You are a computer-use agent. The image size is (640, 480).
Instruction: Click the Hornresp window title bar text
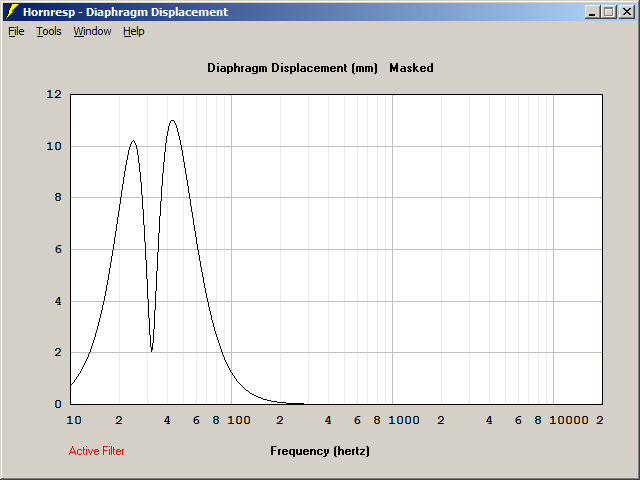(x=125, y=12)
